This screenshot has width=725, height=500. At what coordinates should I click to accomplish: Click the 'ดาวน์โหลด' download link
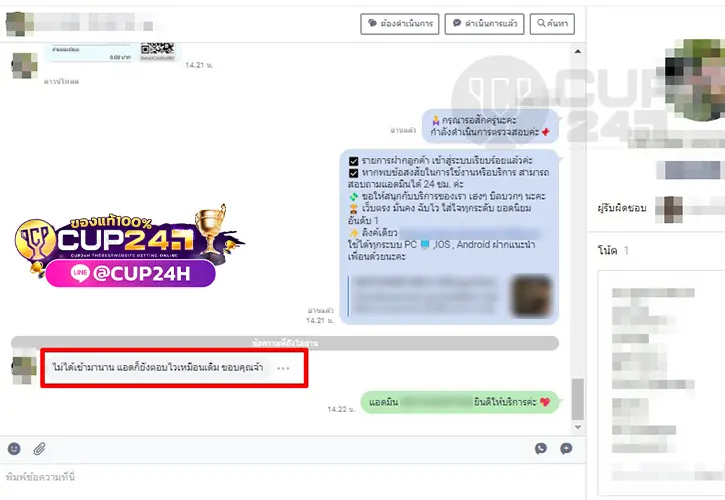[61, 81]
